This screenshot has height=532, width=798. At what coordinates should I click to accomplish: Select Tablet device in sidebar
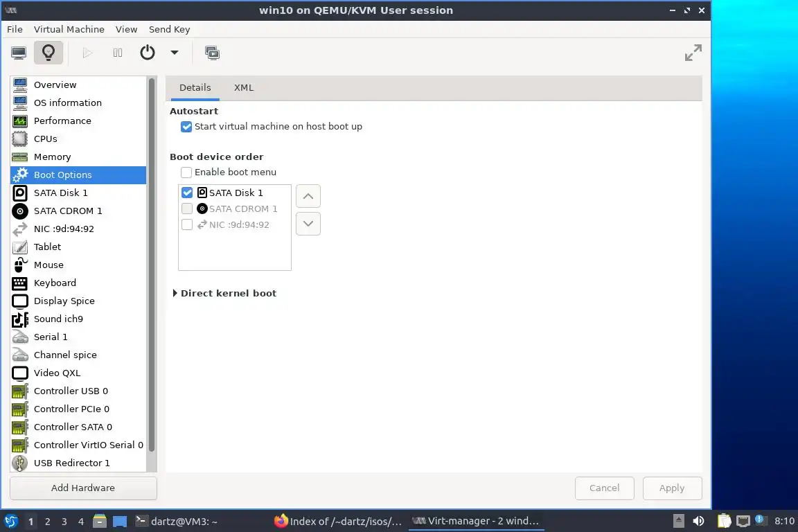[x=78, y=247]
